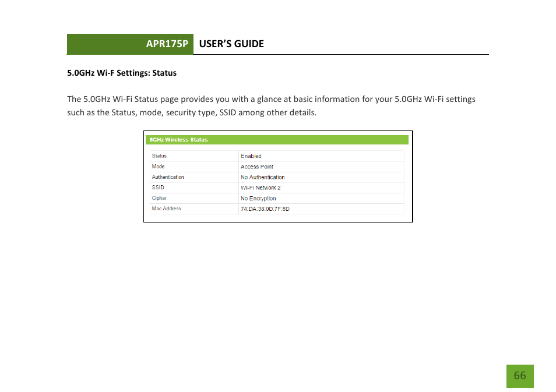The image size is (556, 392).
Task: Click the USER'S GUIDE header text
Action: pos(231,44)
